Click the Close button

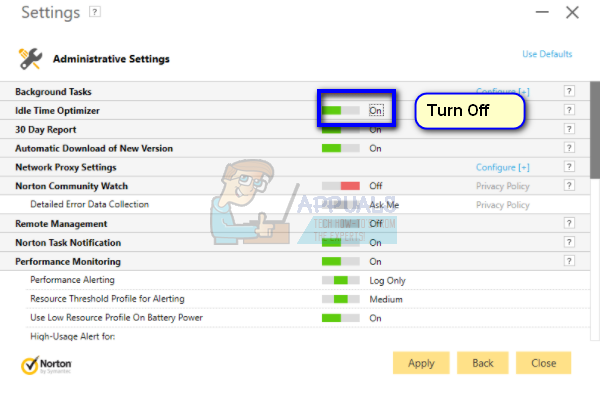tap(544, 363)
